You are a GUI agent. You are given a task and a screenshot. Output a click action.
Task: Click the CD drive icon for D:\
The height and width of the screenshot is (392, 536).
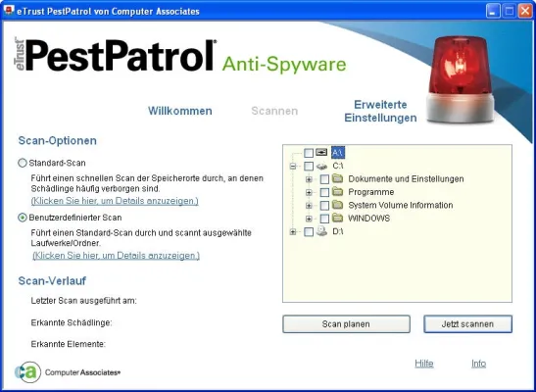click(x=321, y=231)
